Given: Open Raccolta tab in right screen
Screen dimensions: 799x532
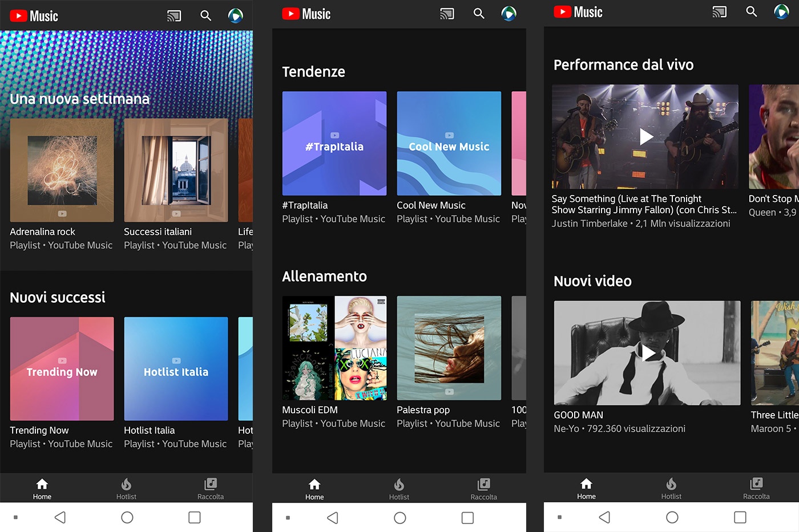Looking at the screenshot, I should [x=756, y=489].
